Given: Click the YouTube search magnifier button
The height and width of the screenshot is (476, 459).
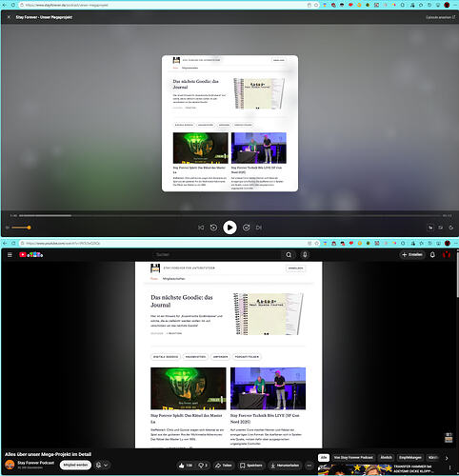Looking at the screenshot, I should click(x=289, y=255).
